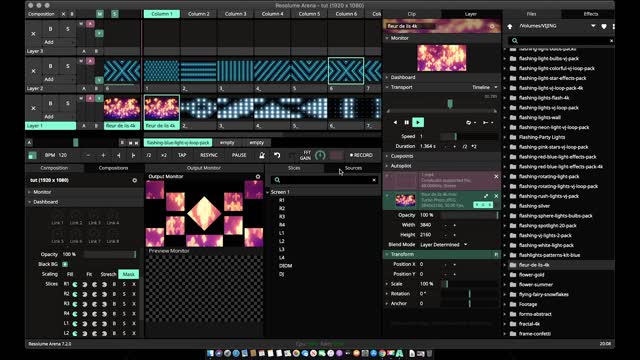The height and width of the screenshot is (360, 640).
Task: Click the composition X eject button
Action: [x=63, y=14]
